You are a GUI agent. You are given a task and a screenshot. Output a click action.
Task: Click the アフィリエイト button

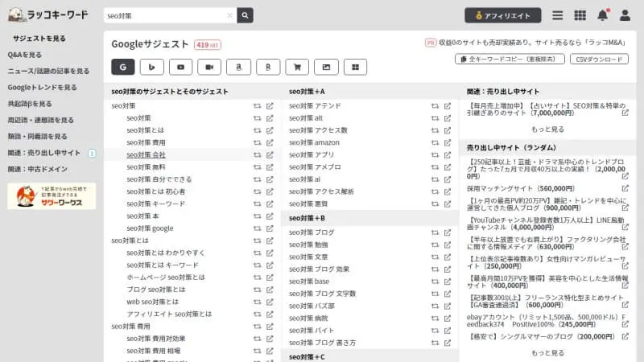(502, 15)
